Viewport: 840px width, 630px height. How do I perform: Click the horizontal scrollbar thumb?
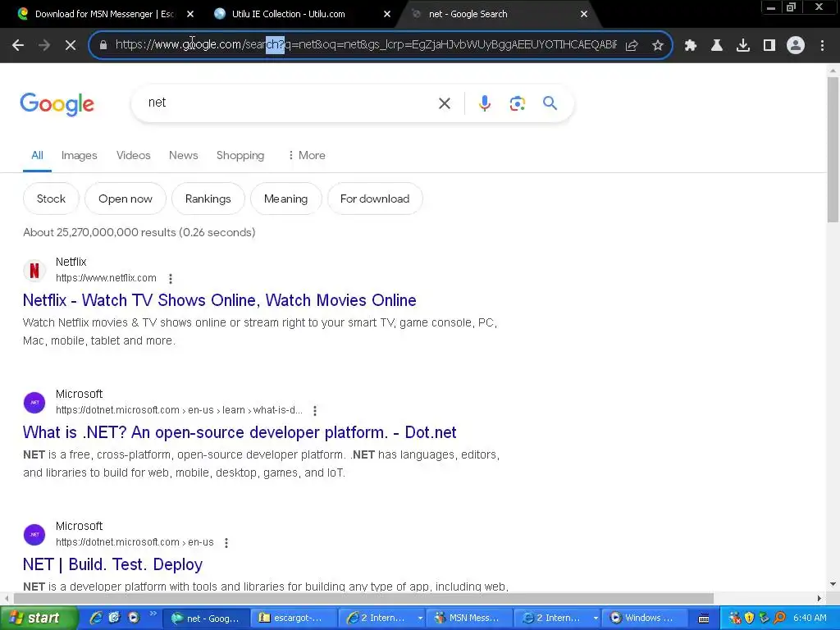click(x=363, y=598)
